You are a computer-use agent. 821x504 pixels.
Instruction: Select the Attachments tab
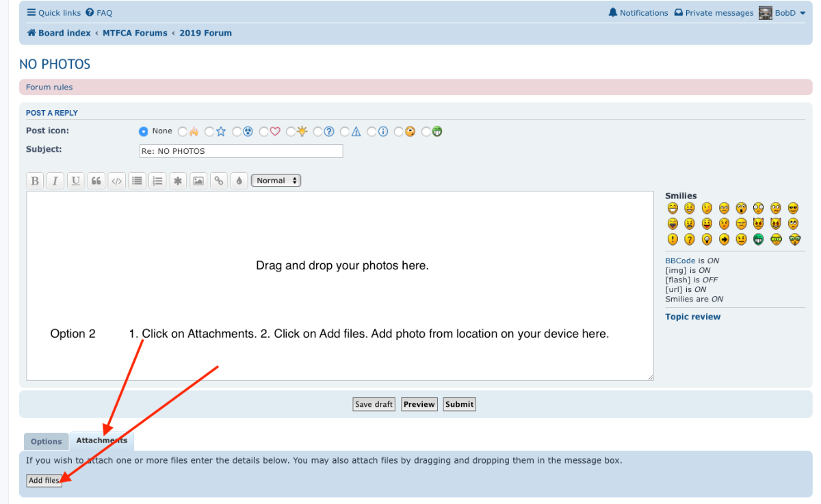[x=101, y=440]
